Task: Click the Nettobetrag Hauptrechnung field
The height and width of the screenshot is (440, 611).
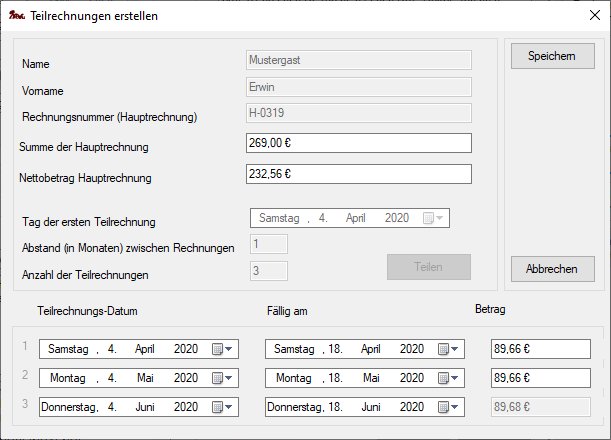Action: click(x=358, y=174)
